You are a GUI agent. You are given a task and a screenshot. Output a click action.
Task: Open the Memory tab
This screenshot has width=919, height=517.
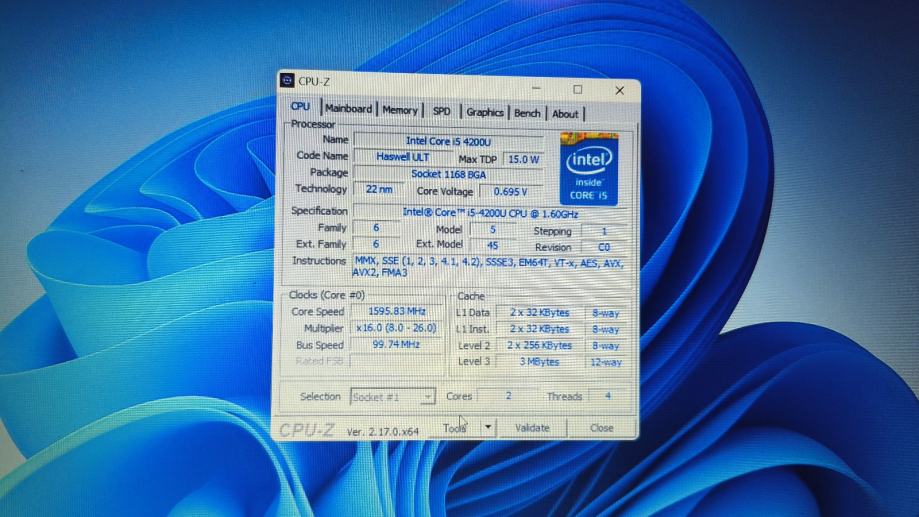pyautogui.click(x=400, y=110)
